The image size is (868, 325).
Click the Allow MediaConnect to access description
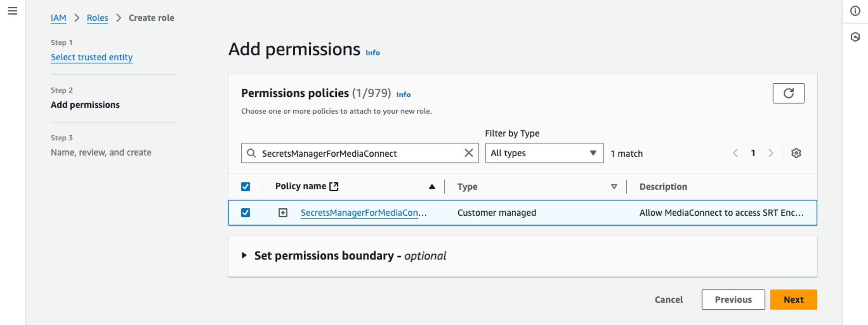(721, 213)
